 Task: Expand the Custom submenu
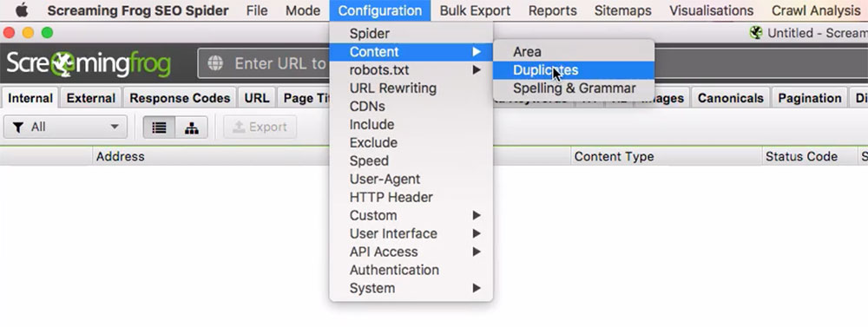pos(411,215)
